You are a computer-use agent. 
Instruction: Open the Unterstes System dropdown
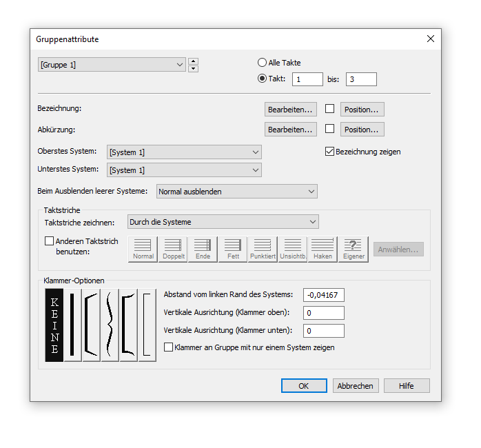click(184, 170)
